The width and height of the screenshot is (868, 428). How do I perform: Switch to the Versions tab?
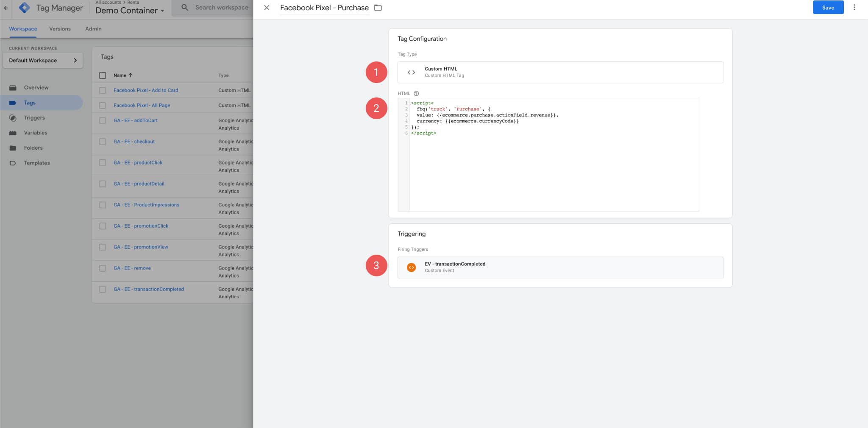coord(60,29)
